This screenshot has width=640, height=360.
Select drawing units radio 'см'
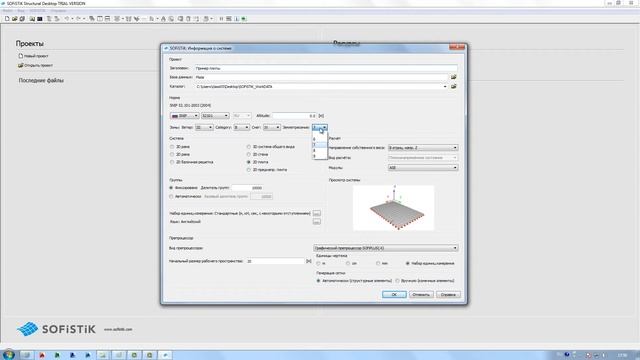click(348, 264)
